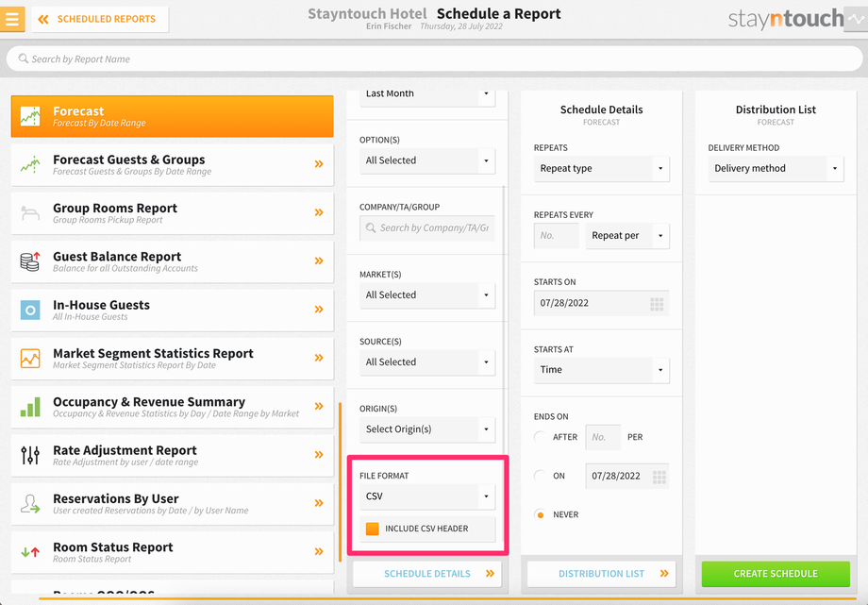868x605 pixels.
Task: Click the Distribution List button
Action: 602,574
